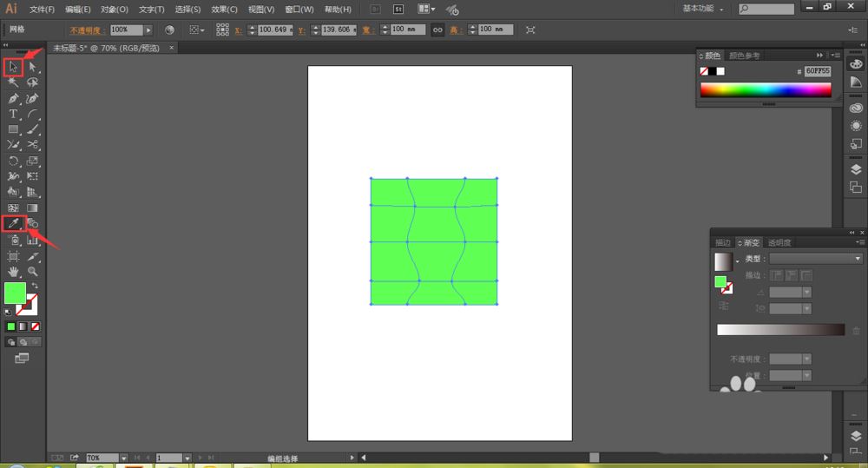
Task: Select the Selection tool (black arrow)
Action: pos(13,67)
